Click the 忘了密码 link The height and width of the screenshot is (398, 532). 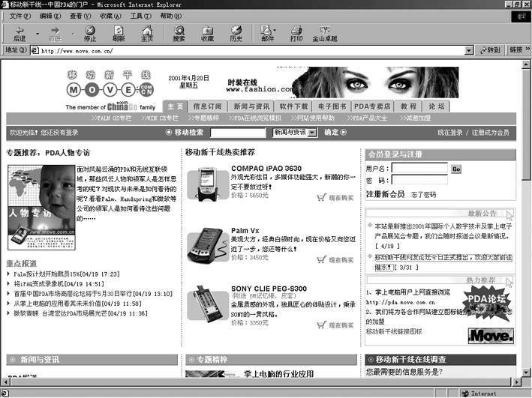(424, 195)
